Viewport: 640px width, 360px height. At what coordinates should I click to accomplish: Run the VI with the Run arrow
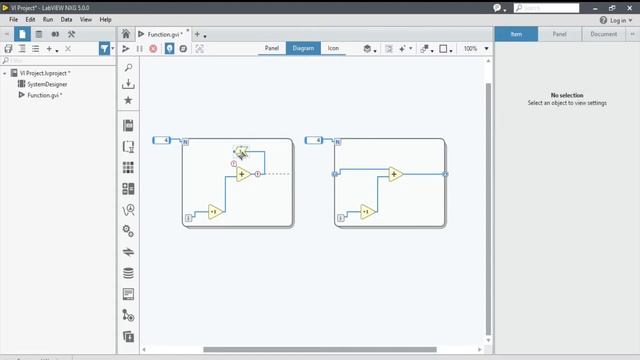[126, 49]
